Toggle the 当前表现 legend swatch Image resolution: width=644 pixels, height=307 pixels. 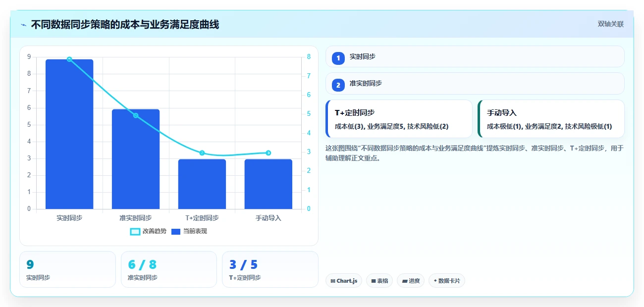(x=175, y=231)
